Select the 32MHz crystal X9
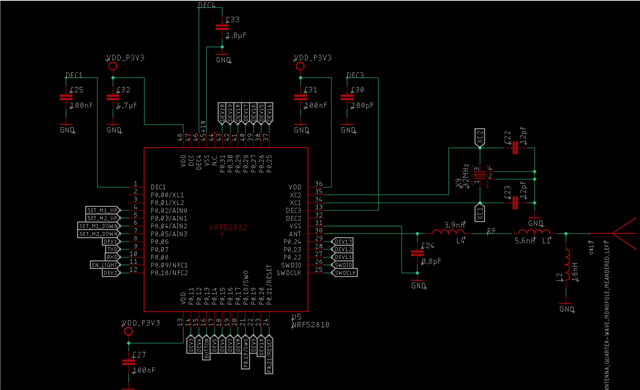Screen dimensions: 640x390 [480, 175]
